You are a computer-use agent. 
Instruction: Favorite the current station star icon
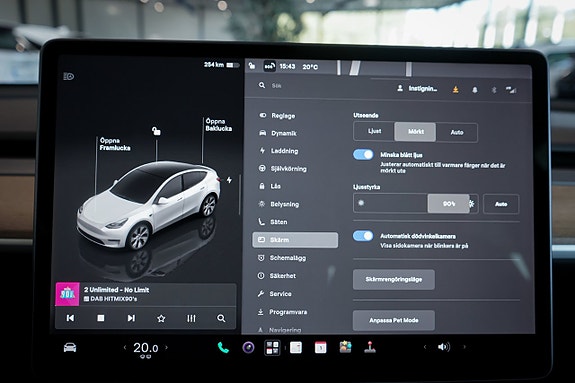(x=161, y=318)
